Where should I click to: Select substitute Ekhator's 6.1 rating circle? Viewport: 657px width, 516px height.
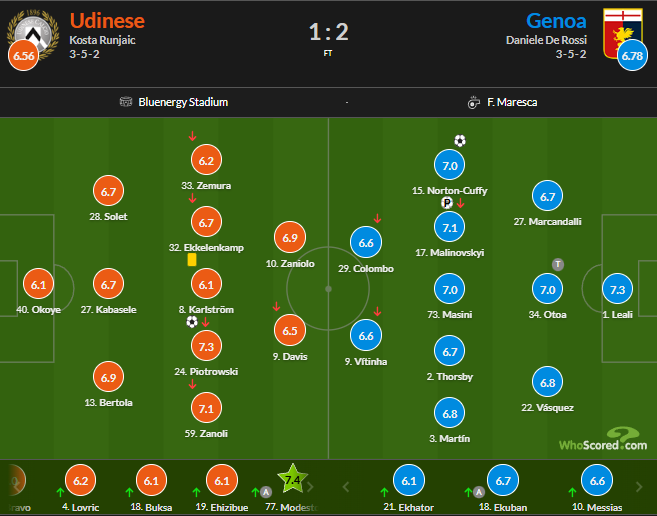[x=409, y=481]
